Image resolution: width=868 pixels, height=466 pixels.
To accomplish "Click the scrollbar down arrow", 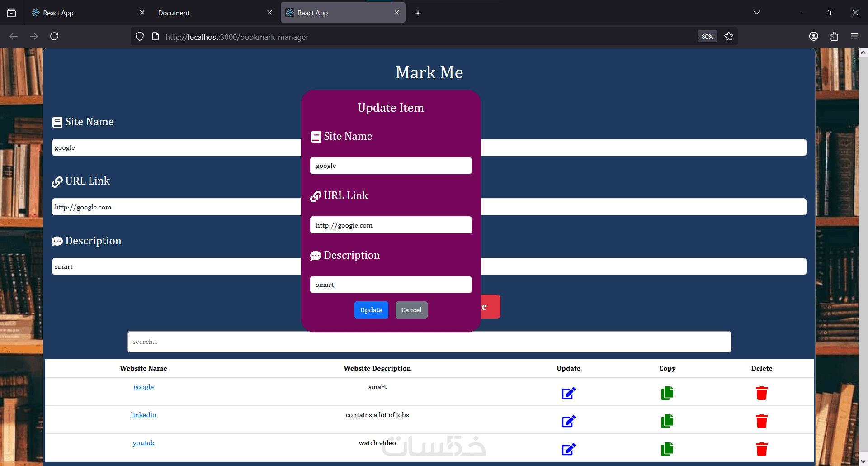I will pos(863,461).
